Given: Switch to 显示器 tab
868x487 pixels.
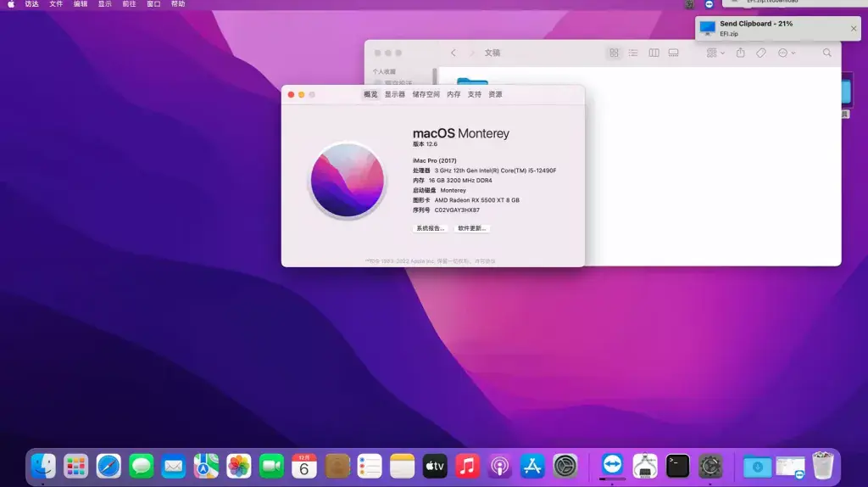Looking at the screenshot, I should coord(395,94).
